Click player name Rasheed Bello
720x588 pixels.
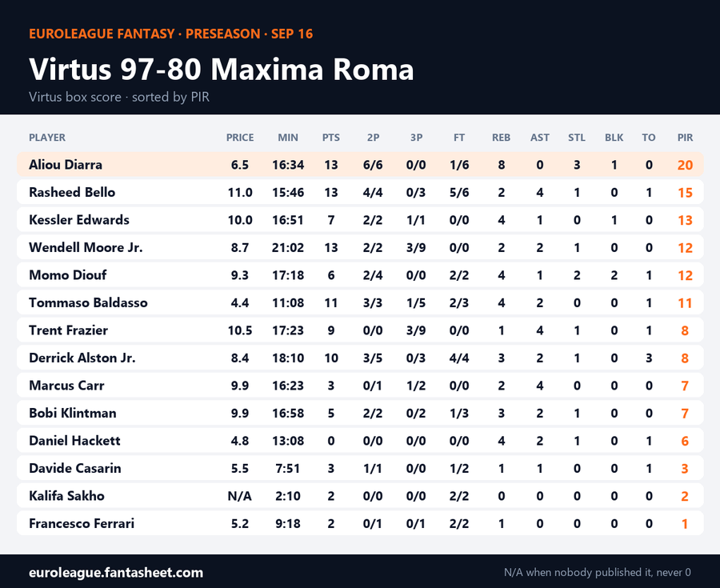click(72, 192)
